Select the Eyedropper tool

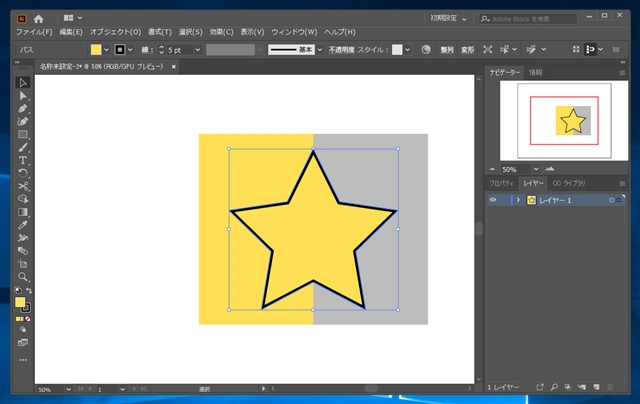pyautogui.click(x=23, y=225)
